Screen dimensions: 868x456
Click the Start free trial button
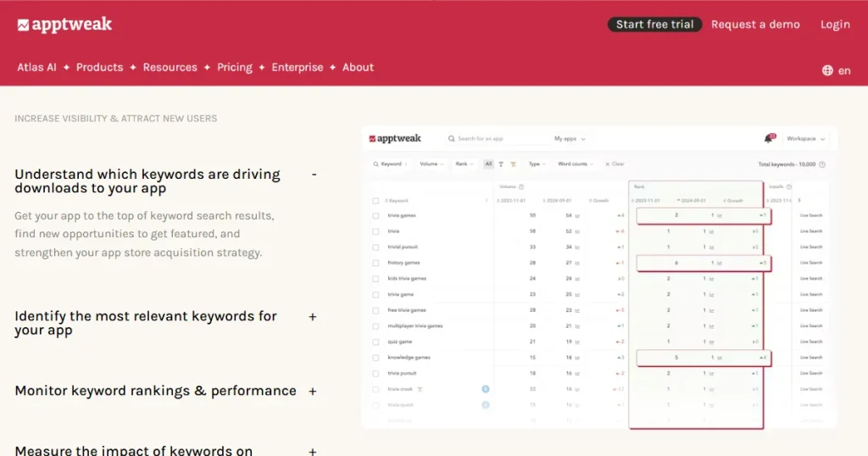pyautogui.click(x=655, y=25)
